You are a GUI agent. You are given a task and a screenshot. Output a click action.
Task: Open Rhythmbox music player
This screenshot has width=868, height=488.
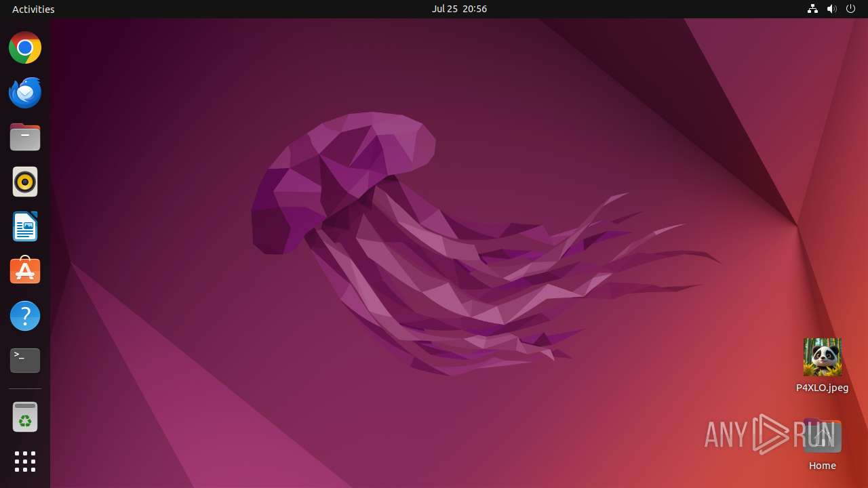[x=25, y=182]
